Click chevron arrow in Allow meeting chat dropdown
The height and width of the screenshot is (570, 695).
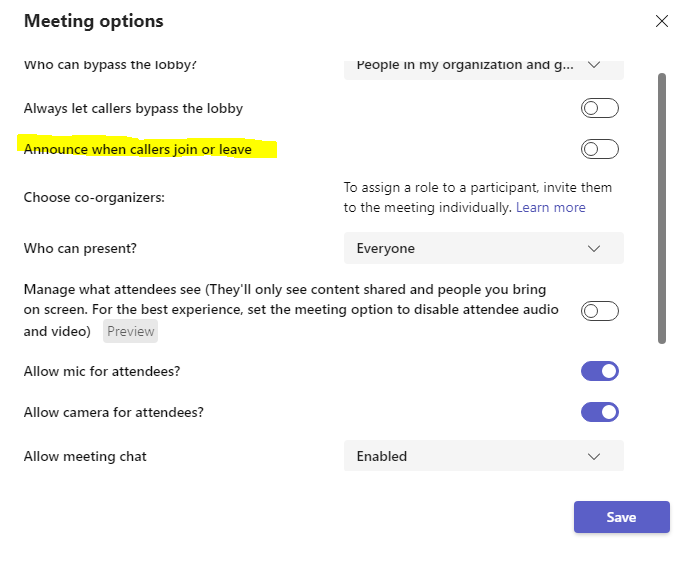594,456
